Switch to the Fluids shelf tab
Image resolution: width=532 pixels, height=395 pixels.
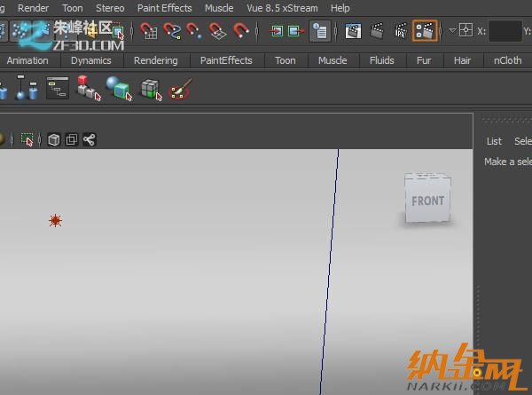click(381, 60)
